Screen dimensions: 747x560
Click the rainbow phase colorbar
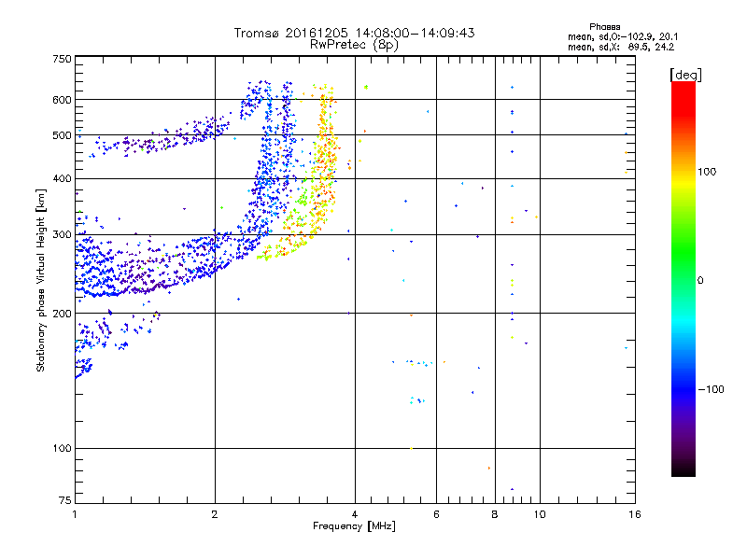tap(684, 279)
